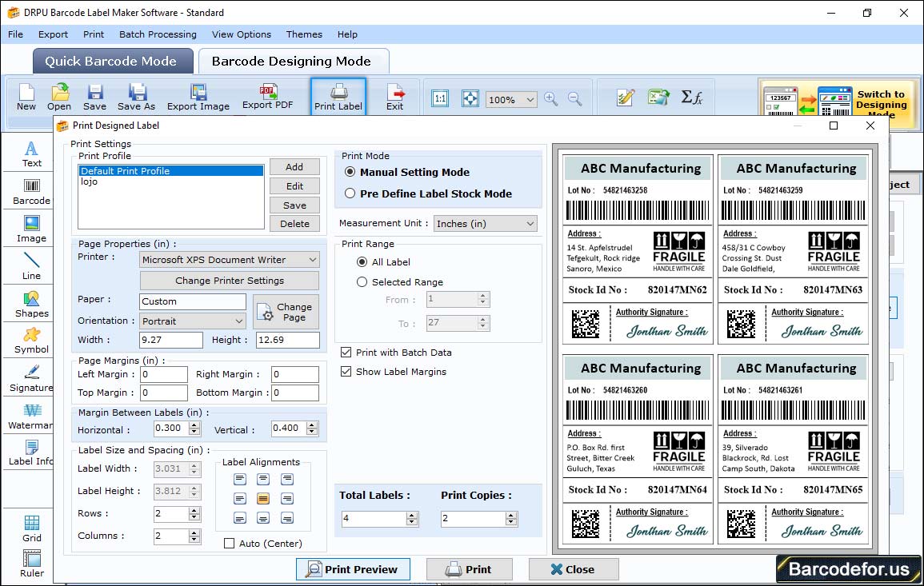Screen dimensions: 924x586
Task: Click the Export Image icon
Action: (x=198, y=98)
